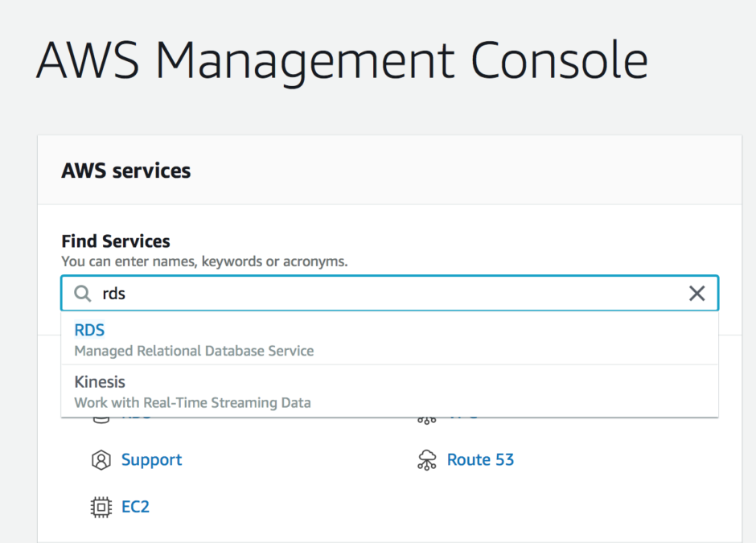Click 'Managed Relational Database Service' description
The width and height of the screenshot is (756, 543).
click(194, 351)
